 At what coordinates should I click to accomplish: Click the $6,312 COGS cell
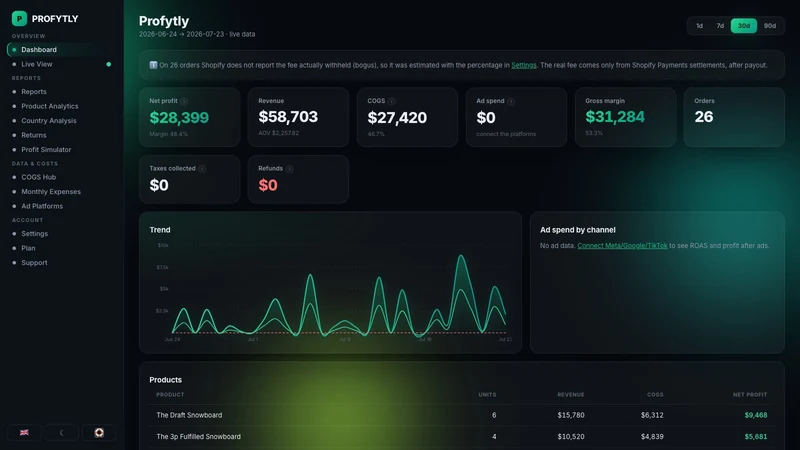tap(652, 415)
